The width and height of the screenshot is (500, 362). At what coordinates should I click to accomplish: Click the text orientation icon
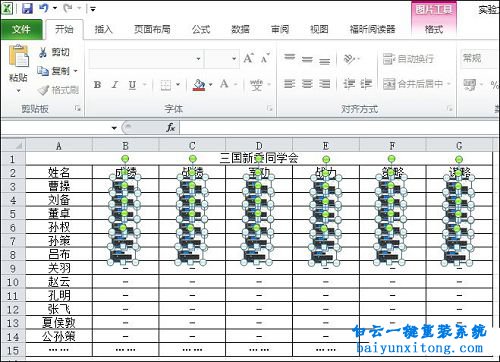click(350, 59)
